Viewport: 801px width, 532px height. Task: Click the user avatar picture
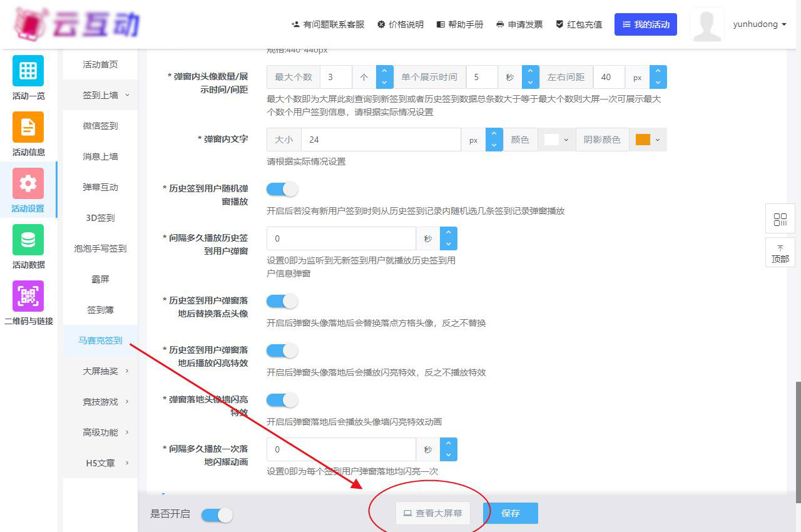[x=707, y=25]
